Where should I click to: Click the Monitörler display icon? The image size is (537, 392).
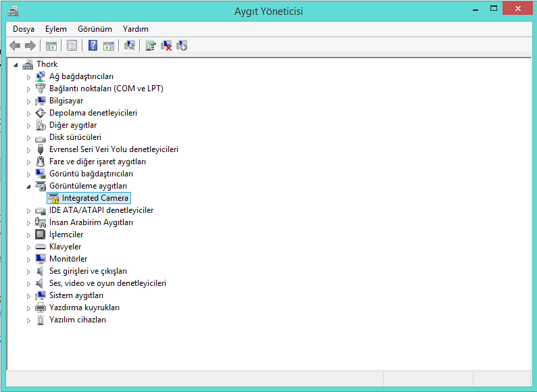point(41,259)
